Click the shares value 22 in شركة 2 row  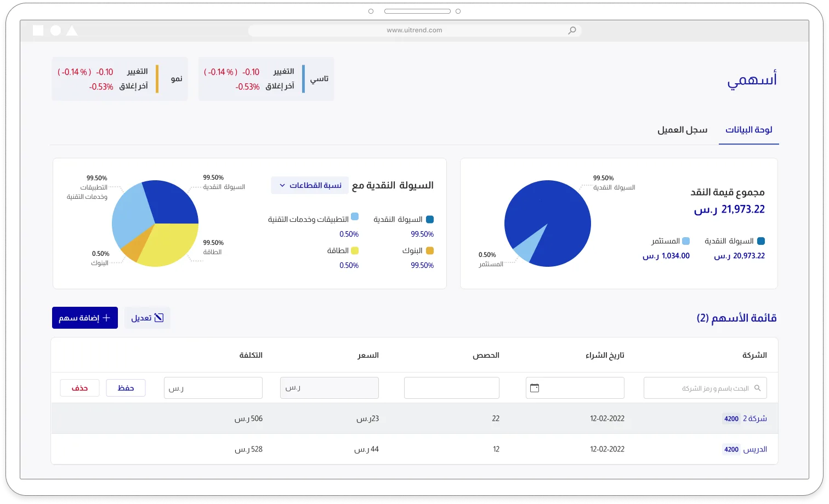tap(496, 419)
